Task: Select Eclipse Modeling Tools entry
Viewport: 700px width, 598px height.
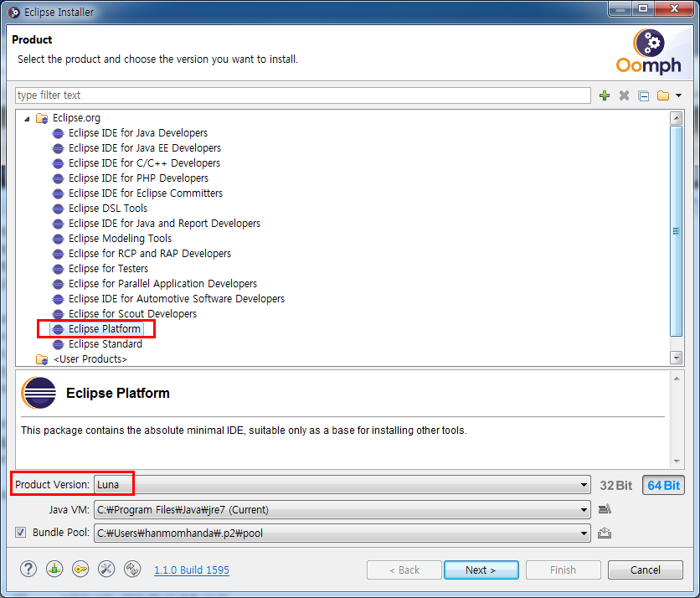Action: (x=120, y=239)
